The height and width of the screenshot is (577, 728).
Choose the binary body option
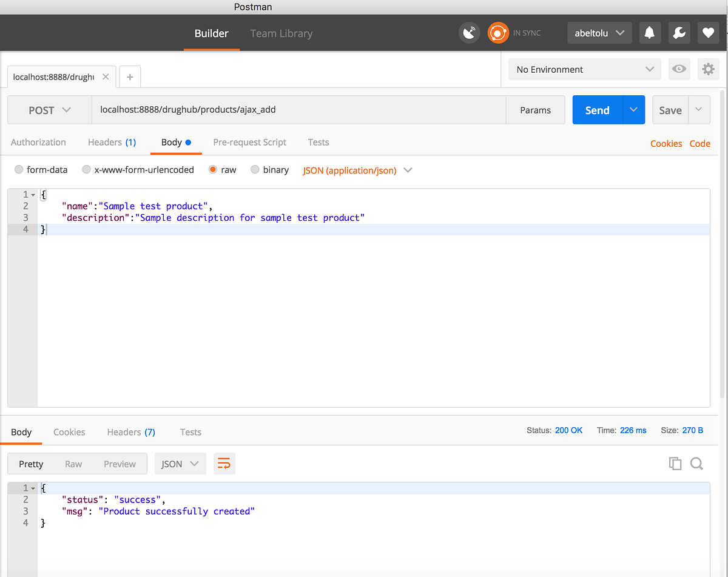pyautogui.click(x=255, y=170)
